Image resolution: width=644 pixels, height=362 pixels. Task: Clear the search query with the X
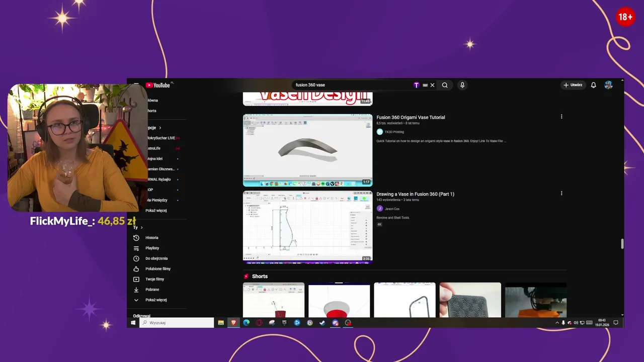(432, 85)
